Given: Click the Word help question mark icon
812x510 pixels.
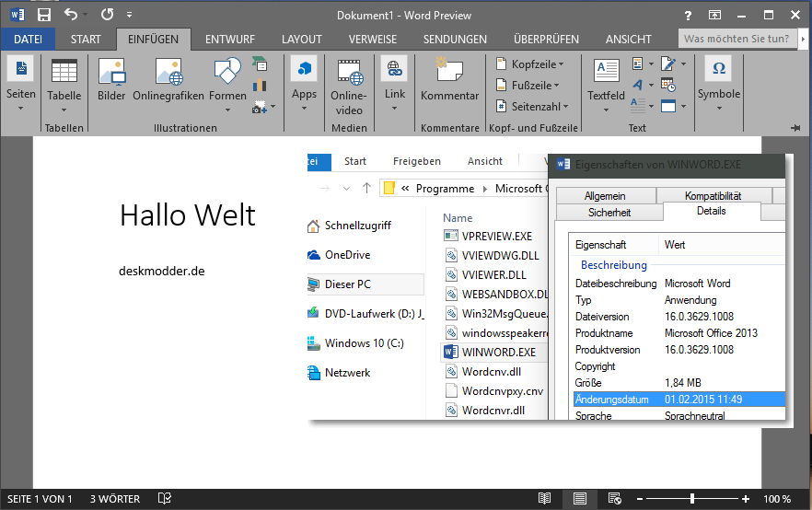Looking at the screenshot, I should pos(689,16).
